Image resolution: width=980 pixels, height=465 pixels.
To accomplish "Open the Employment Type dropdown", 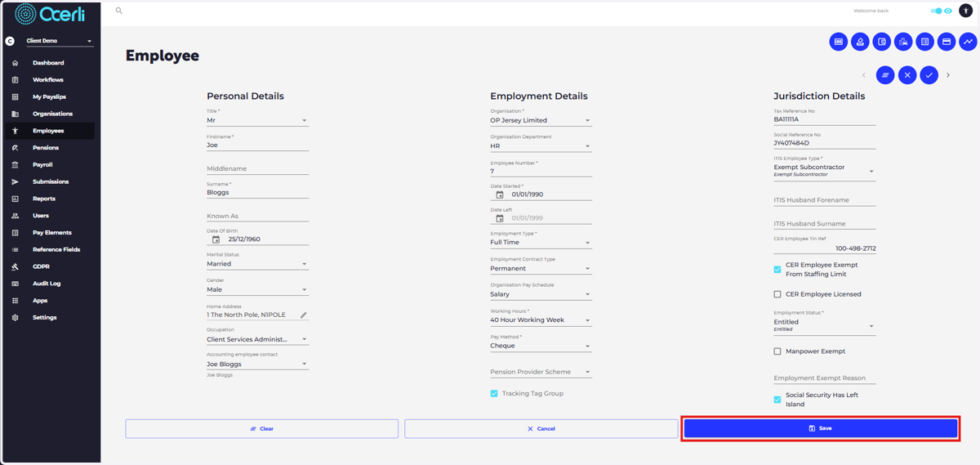I will pos(541,243).
